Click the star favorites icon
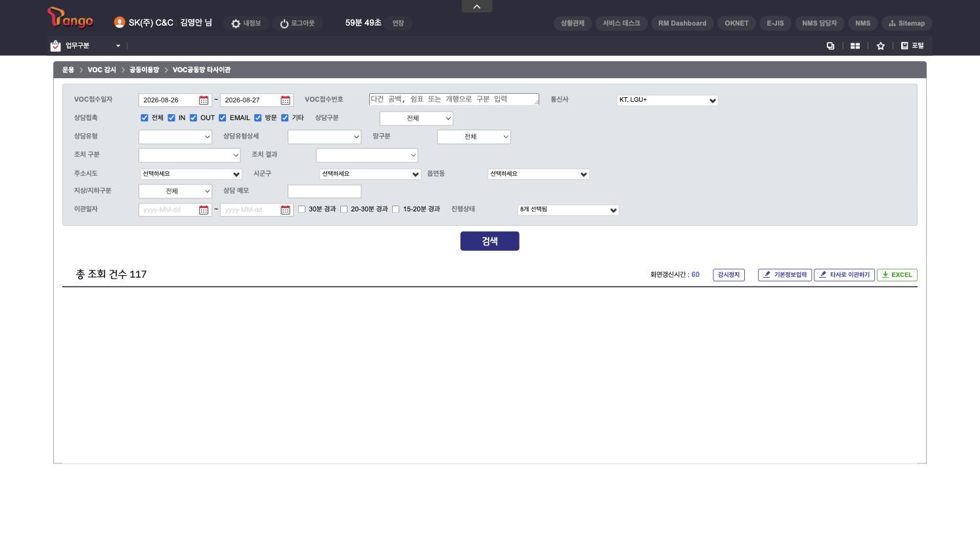 [881, 46]
